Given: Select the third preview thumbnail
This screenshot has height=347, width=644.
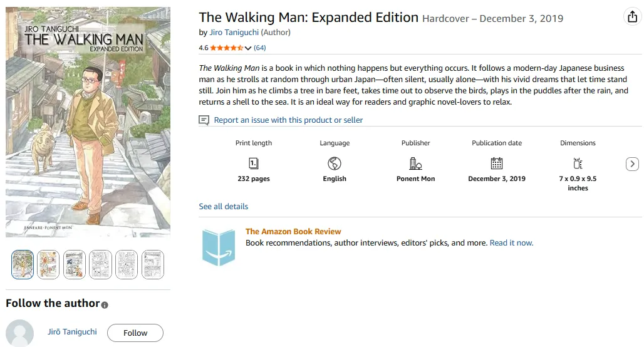Looking at the screenshot, I should point(75,264).
